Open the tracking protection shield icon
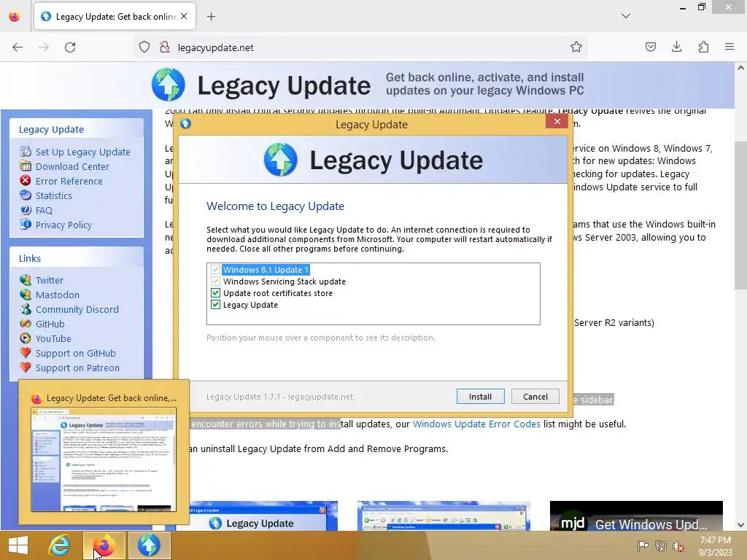 tap(144, 47)
